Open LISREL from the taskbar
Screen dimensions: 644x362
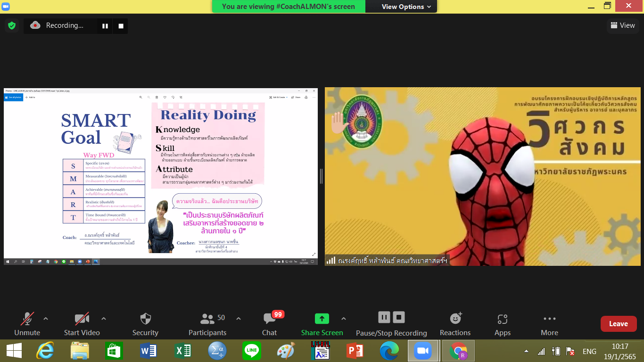(x=320, y=351)
